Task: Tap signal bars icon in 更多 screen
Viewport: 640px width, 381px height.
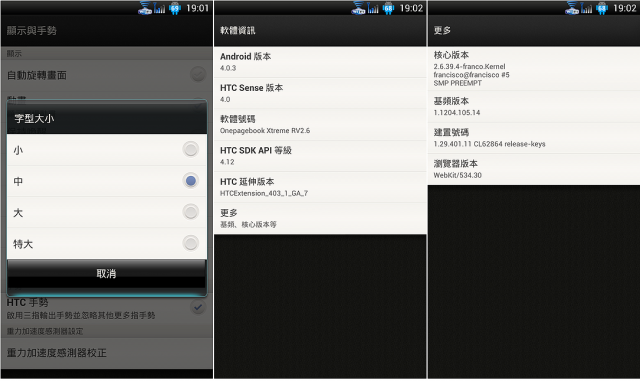Action: tap(587, 8)
